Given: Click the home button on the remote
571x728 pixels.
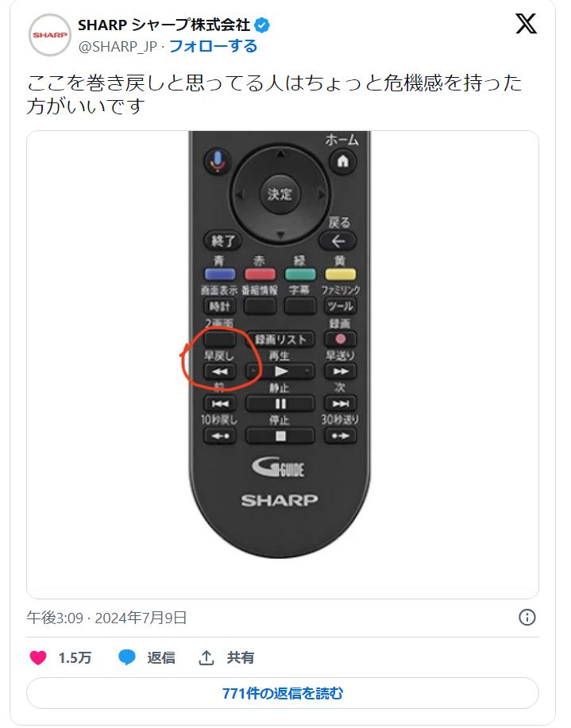Looking at the screenshot, I should tap(343, 162).
